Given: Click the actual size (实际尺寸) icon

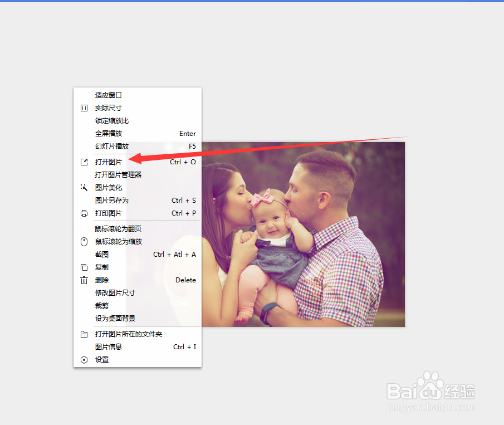Looking at the screenshot, I should 84,108.
